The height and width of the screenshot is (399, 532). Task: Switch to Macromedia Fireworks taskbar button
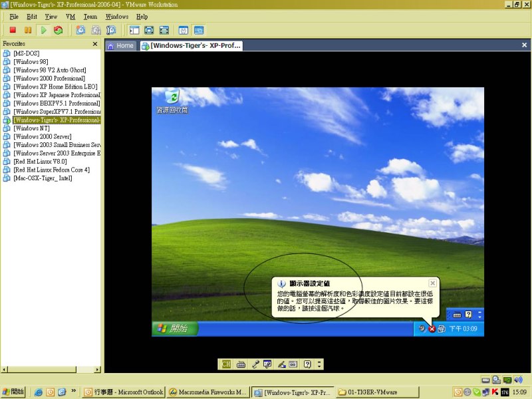(208, 392)
